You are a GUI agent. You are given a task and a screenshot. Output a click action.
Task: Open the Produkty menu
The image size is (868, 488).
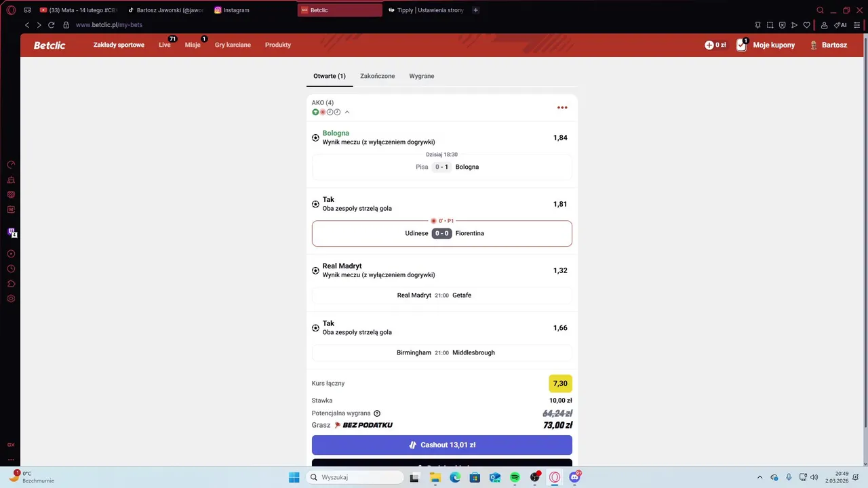coord(278,45)
